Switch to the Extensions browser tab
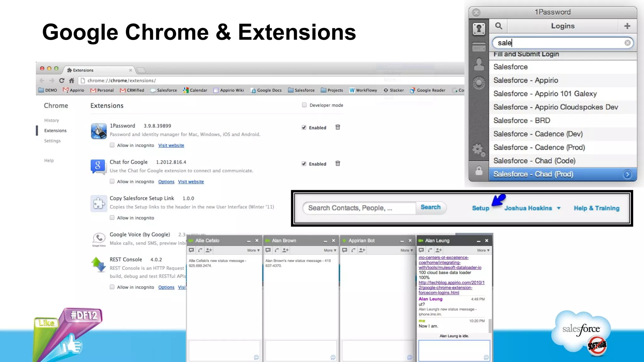This screenshot has width=644, height=362. click(x=99, y=70)
